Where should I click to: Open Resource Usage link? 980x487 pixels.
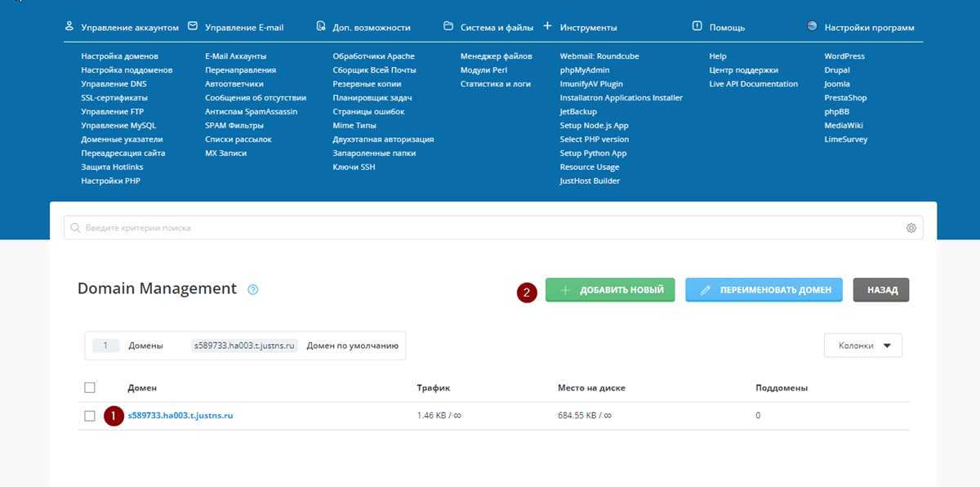(590, 168)
